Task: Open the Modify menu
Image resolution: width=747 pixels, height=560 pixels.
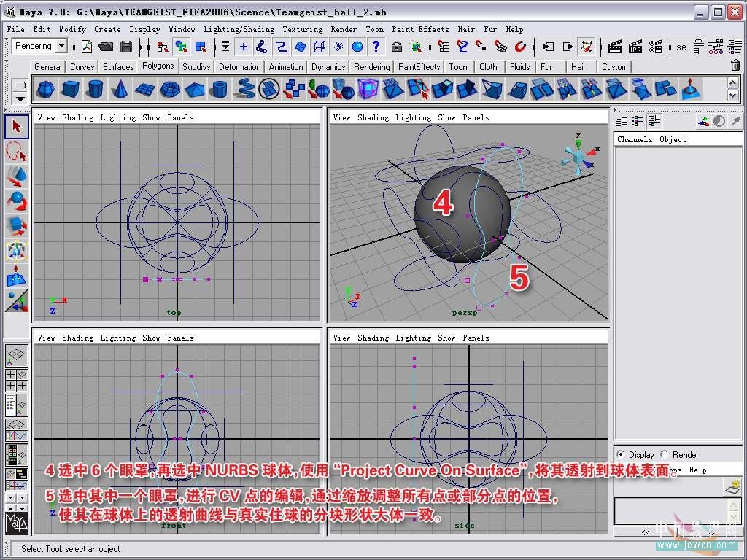Action: (72, 29)
